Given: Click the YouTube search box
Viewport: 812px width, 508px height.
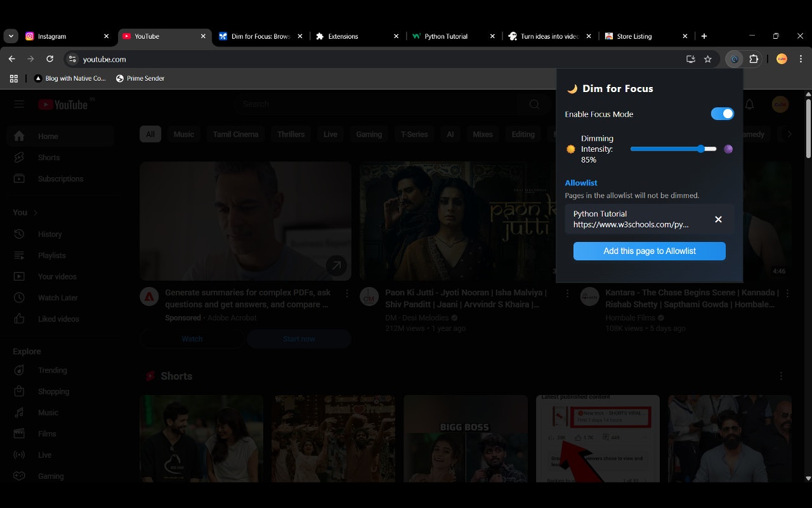Looking at the screenshot, I should click(377, 104).
